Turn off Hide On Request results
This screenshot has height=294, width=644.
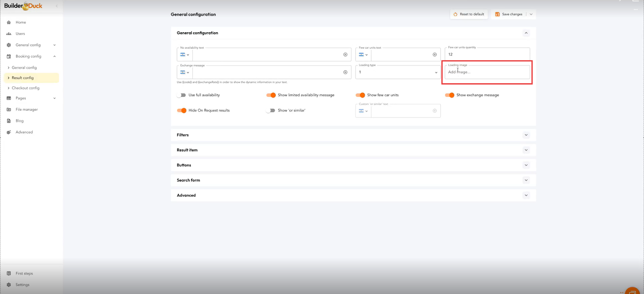tap(182, 110)
